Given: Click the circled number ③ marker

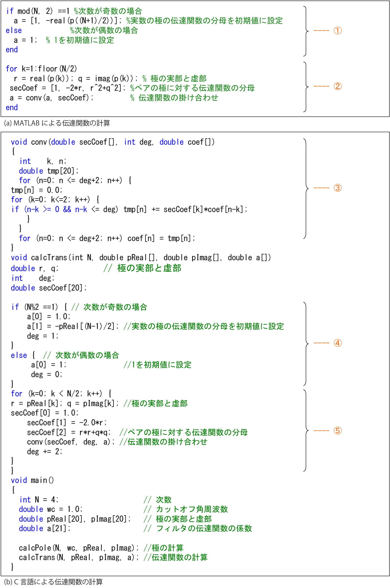Looking at the screenshot, I should coord(338,188).
